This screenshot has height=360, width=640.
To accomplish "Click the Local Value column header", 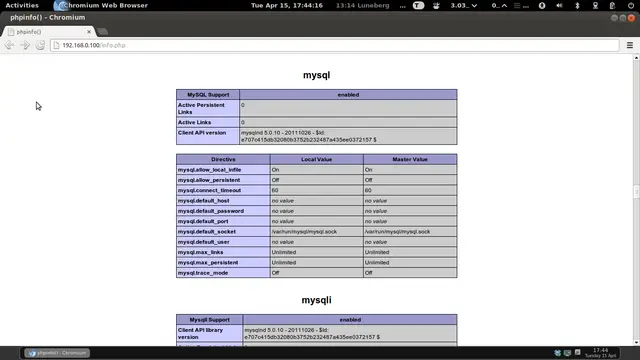I will (316, 159).
